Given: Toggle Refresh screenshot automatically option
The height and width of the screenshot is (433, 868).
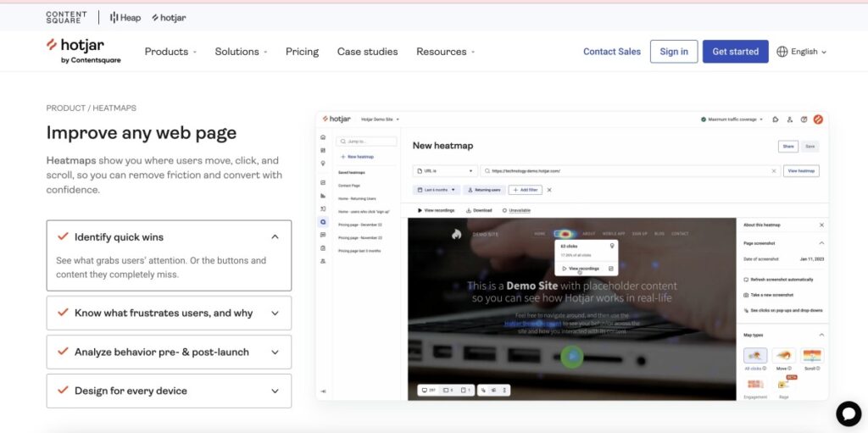Looking at the screenshot, I should tap(779, 280).
